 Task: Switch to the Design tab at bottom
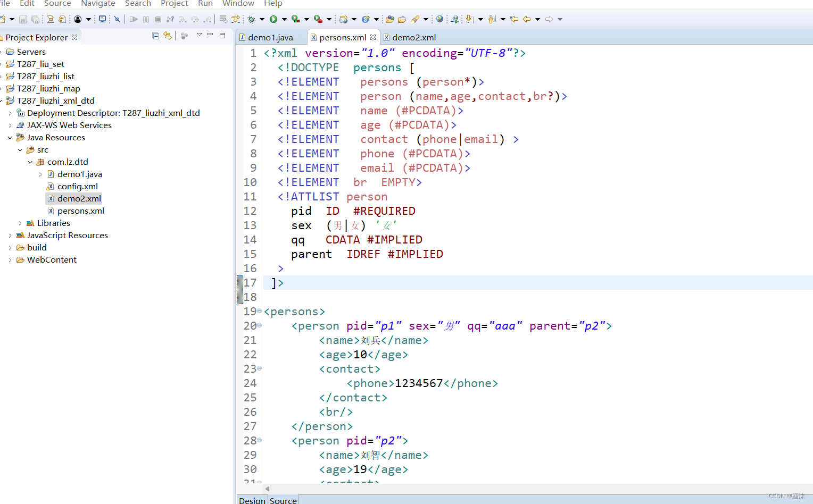tap(252, 500)
